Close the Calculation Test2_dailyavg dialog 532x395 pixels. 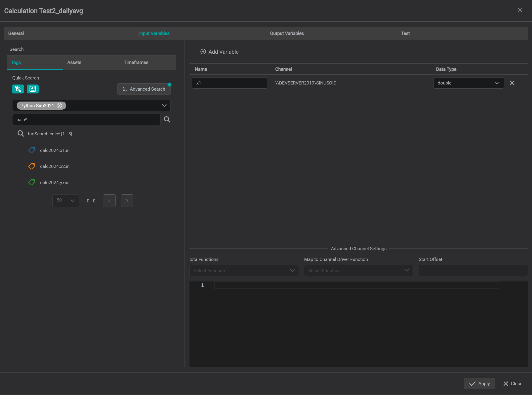(520, 10)
